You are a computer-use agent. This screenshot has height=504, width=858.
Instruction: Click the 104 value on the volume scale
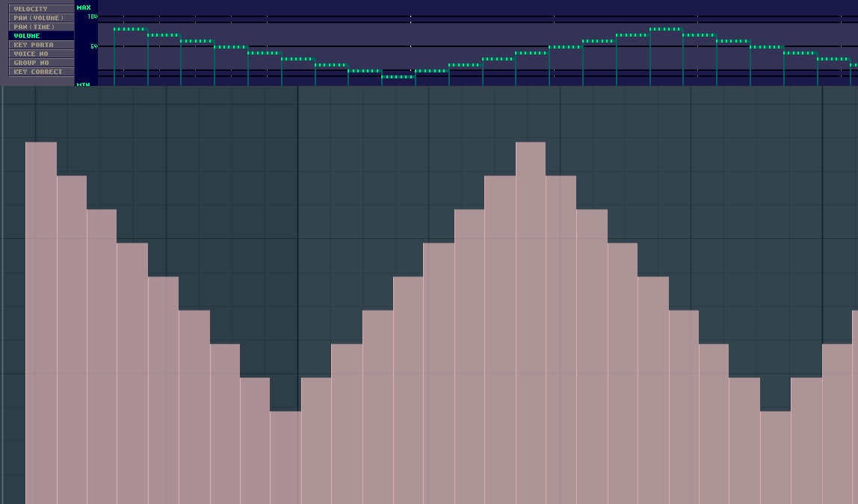(93, 17)
